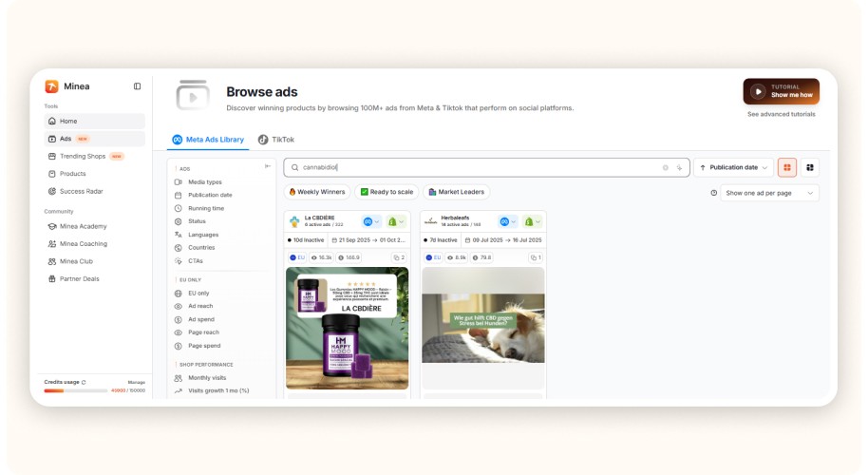Screen dimensions: 868x475
Task: Click the Minea logo icon
Action: click(x=51, y=86)
